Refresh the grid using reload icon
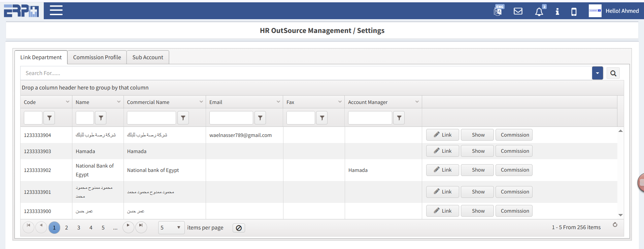Viewport: 644px width, 249px height. [615, 225]
